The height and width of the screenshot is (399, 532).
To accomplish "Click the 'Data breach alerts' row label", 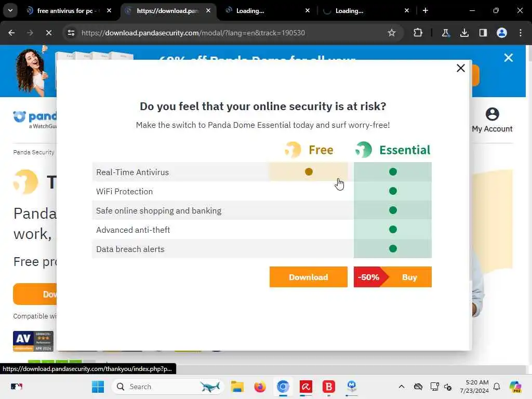I will pyautogui.click(x=130, y=249).
